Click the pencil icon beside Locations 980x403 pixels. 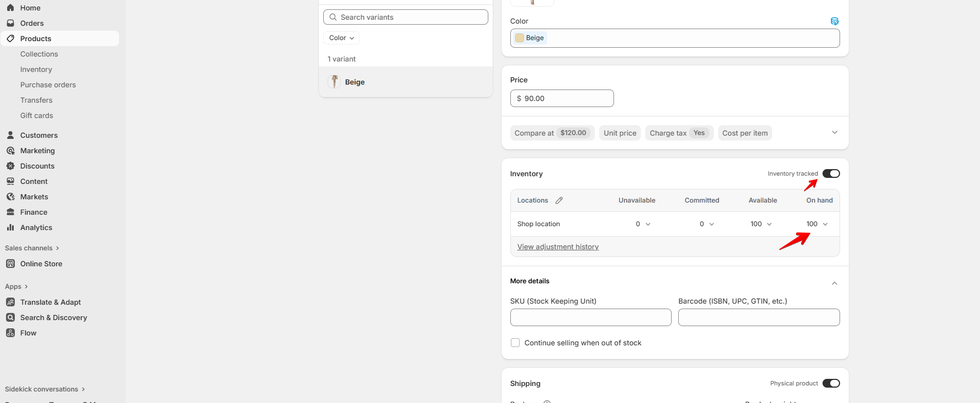(x=559, y=200)
